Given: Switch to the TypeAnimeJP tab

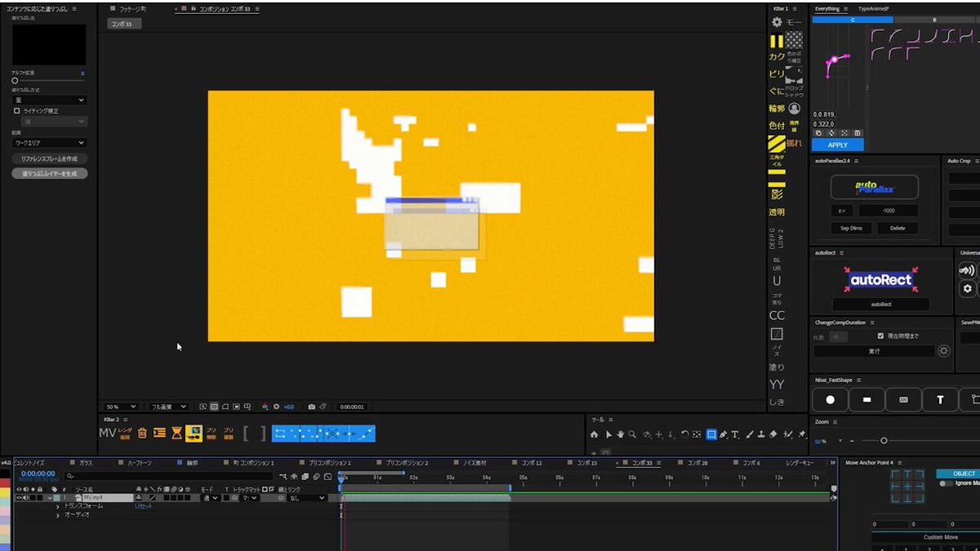Looking at the screenshot, I should point(875,8).
